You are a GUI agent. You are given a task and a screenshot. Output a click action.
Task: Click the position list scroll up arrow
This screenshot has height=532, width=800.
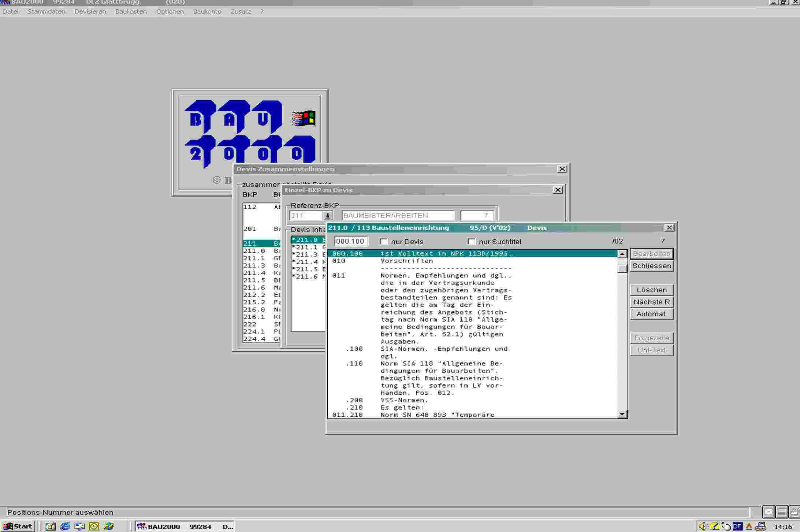click(x=622, y=254)
